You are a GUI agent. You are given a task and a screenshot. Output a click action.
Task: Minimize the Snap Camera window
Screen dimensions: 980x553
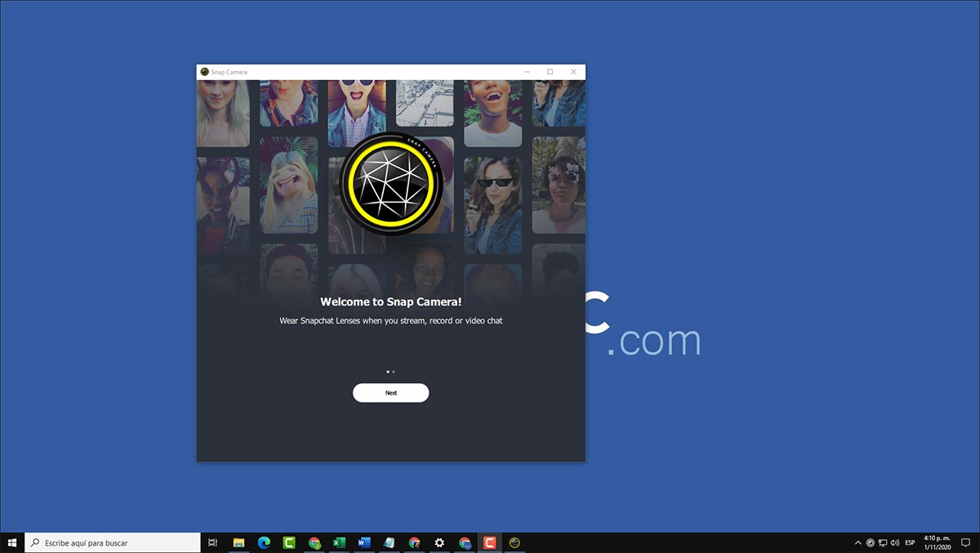pos(527,72)
